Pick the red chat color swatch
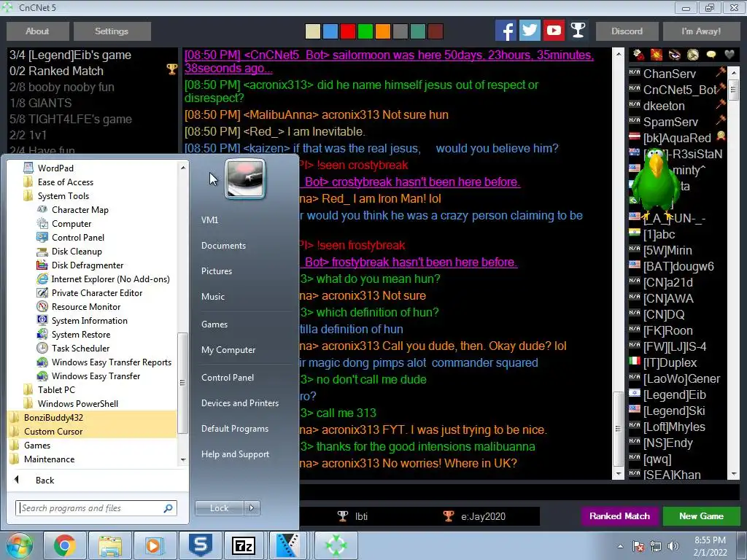Viewport: 747px width, 560px height. 348,31
